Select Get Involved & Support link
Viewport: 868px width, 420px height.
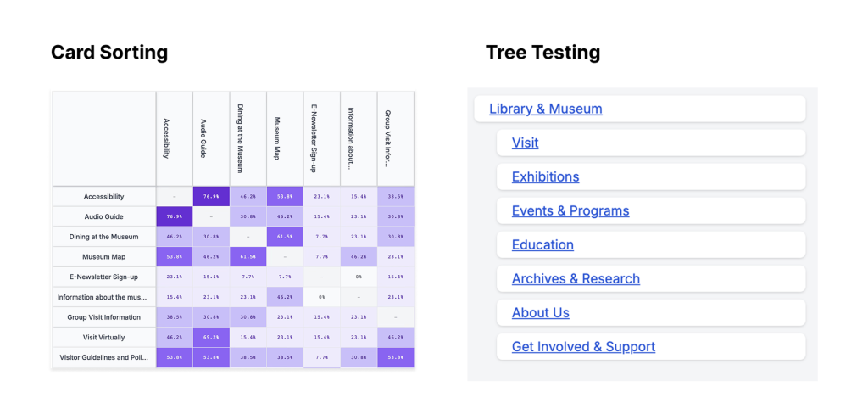(x=583, y=346)
